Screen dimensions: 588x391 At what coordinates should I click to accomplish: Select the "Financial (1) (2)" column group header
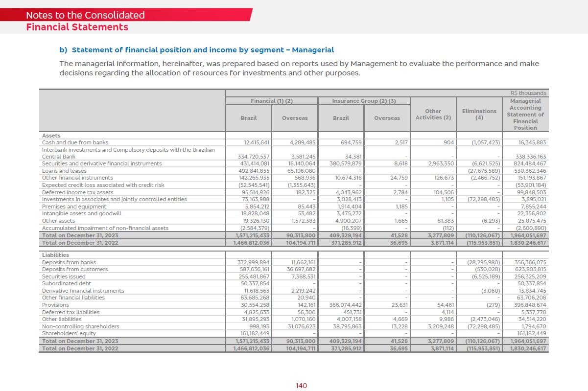coord(271,101)
